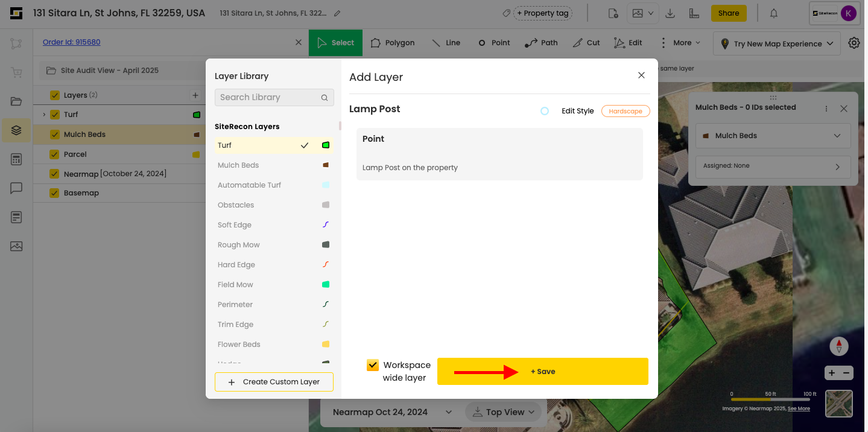The width and height of the screenshot is (868, 432).
Task: Toggle the Mulch Beds layer checkbox
Action: 55,135
